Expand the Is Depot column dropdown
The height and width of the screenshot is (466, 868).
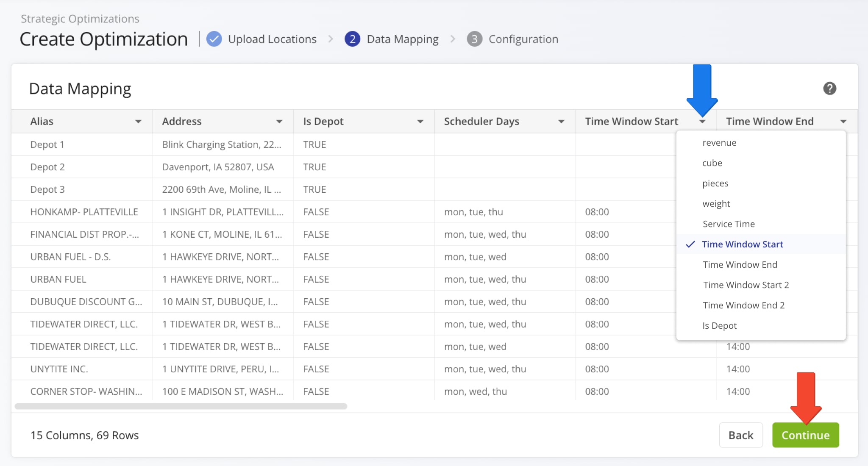[420, 121]
